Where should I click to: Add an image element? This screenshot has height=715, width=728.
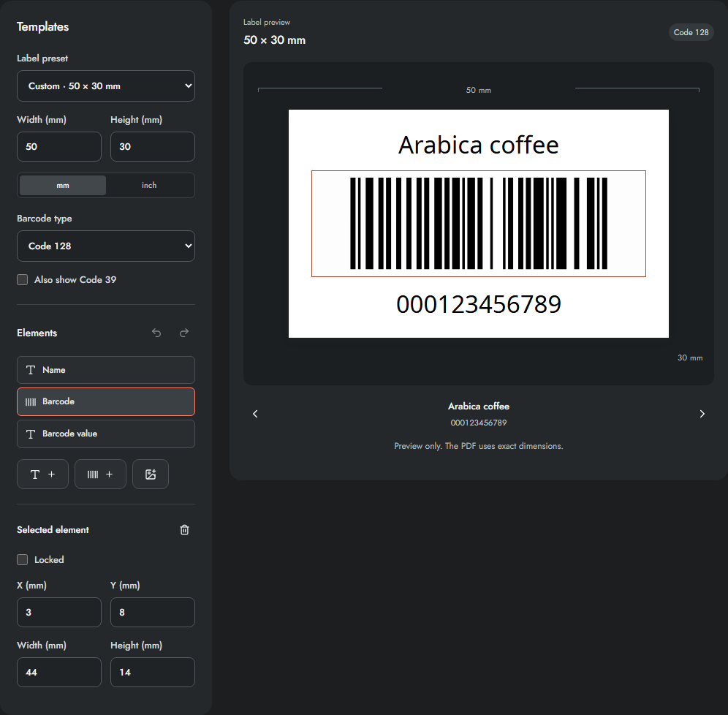click(x=151, y=474)
